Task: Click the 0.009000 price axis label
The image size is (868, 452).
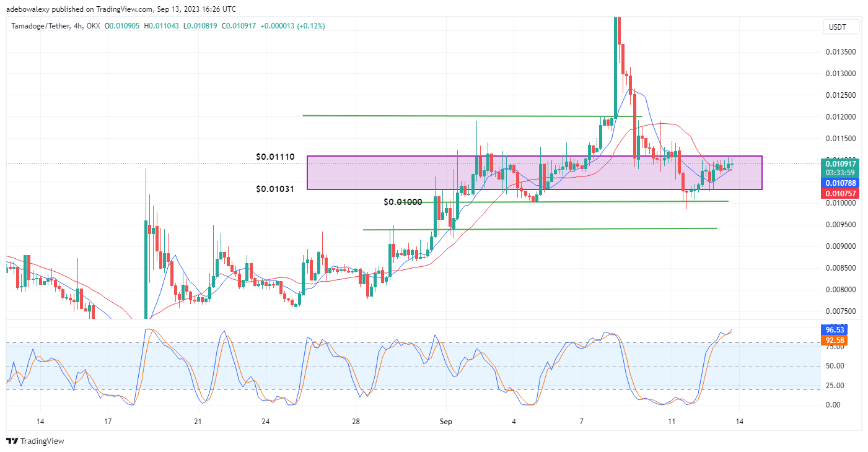Action: click(841, 246)
